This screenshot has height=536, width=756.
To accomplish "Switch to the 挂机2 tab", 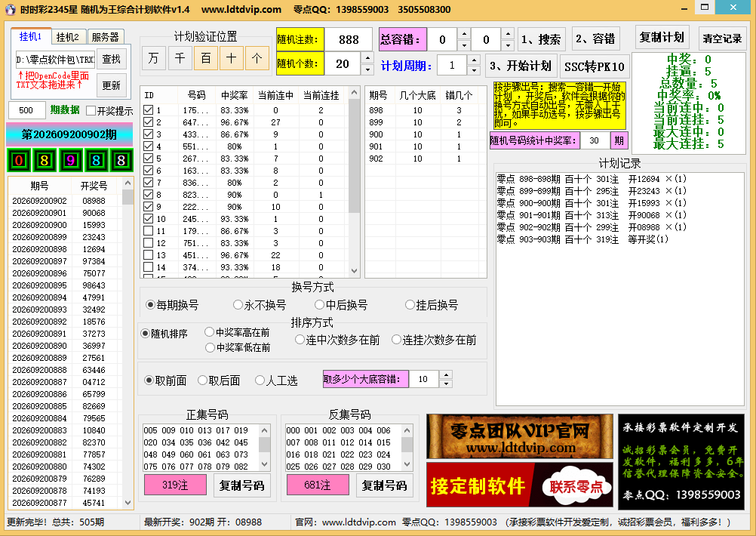I will click(x=67, y=37).
